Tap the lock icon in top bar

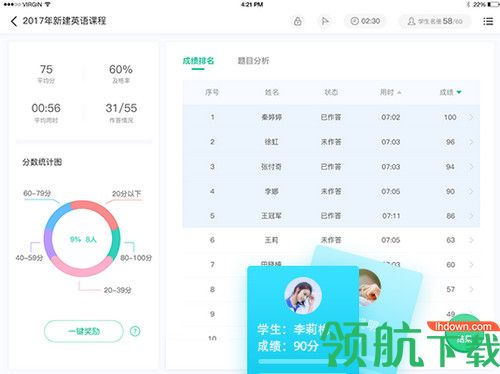pos(298,21)
